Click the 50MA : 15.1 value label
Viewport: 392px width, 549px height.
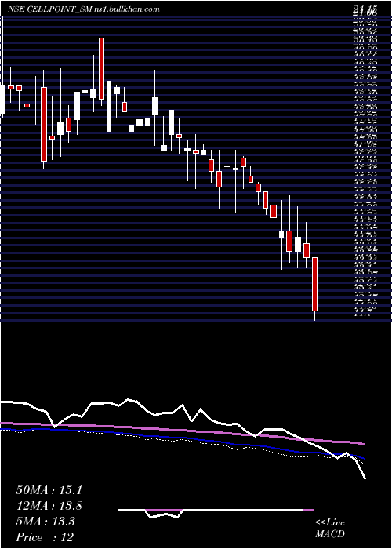49,490
